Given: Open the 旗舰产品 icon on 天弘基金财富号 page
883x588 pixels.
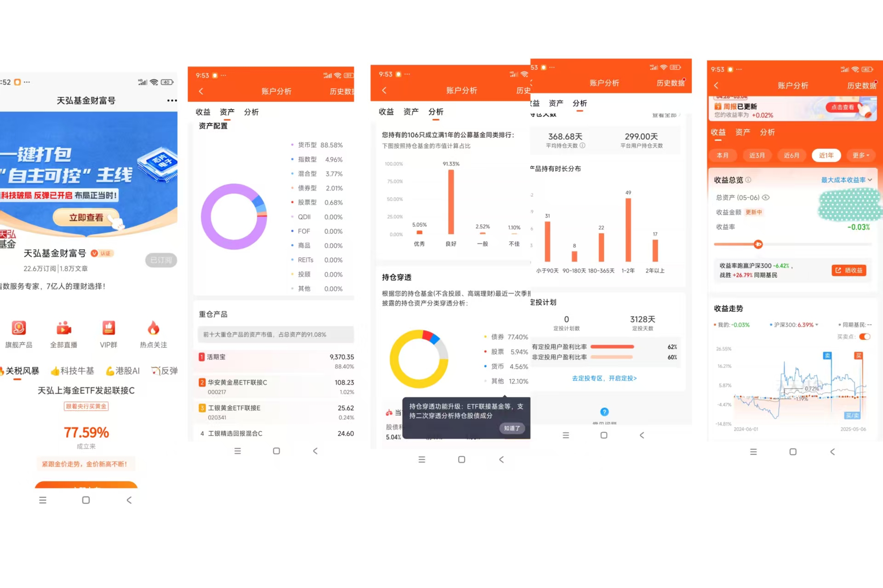Looking at the screenshot, I should (x=19, y=328).
